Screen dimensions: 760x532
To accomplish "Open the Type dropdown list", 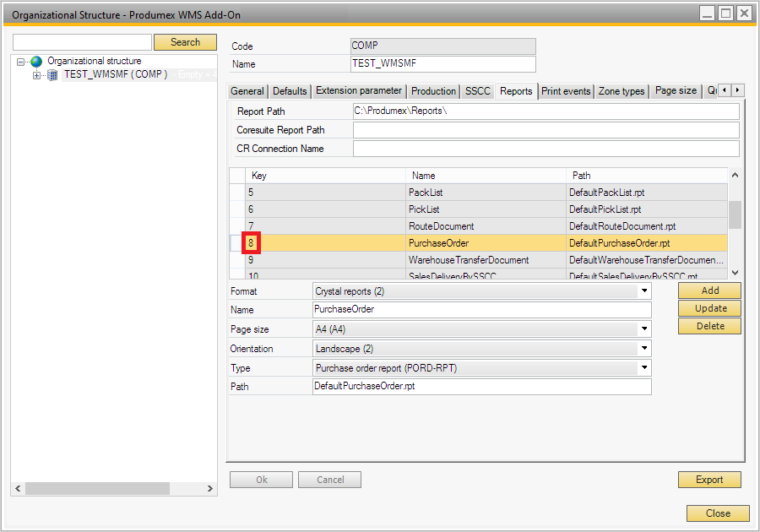I will [644, 368].
